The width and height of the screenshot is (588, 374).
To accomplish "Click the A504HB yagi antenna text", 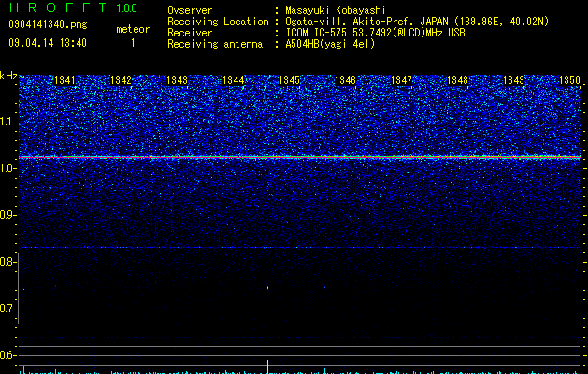I will [330, 44].
